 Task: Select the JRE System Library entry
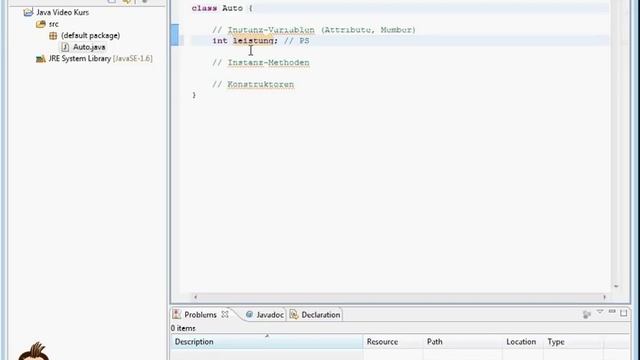[x=100, y=58]
